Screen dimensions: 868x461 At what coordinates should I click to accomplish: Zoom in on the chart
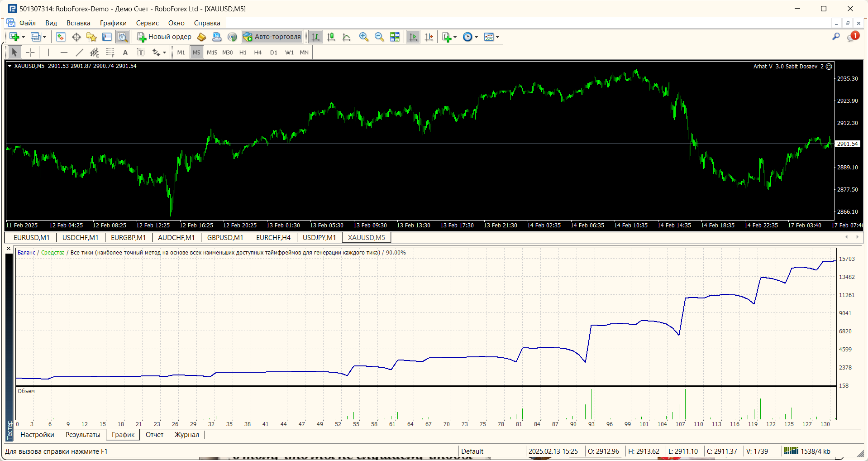pyautogui.click(x=364, y=37)
